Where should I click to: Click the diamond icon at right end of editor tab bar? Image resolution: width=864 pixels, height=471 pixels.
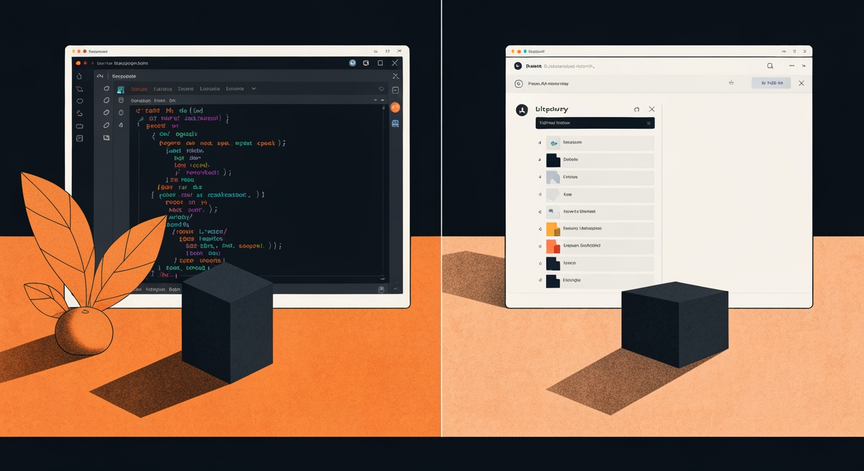point(381,89)
